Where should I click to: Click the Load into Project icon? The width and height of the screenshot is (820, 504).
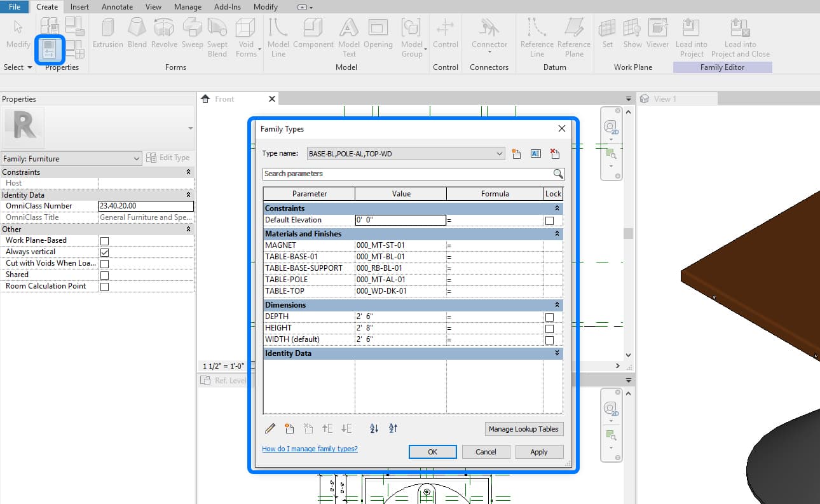point(691,35)
